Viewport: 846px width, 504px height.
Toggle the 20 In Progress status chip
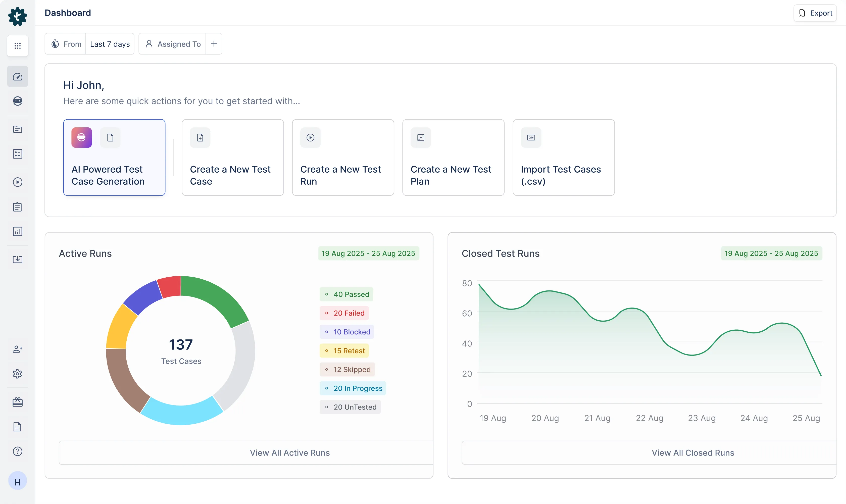coord(353,388)
